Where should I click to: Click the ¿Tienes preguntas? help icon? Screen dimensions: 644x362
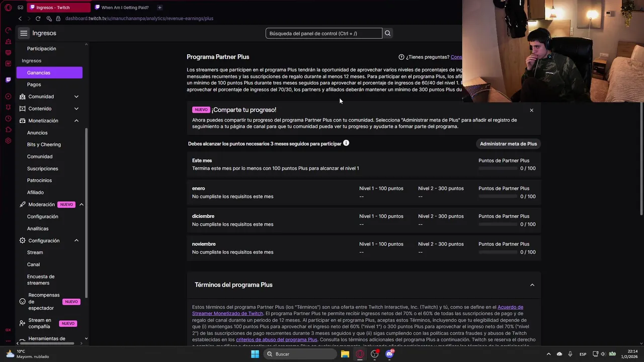pyautogui.click(x=401, y=57)
